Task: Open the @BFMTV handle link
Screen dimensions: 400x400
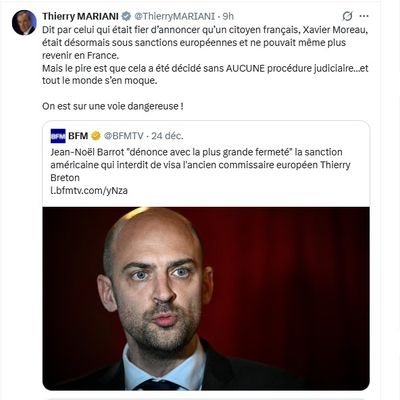Action: pos(123,136)
